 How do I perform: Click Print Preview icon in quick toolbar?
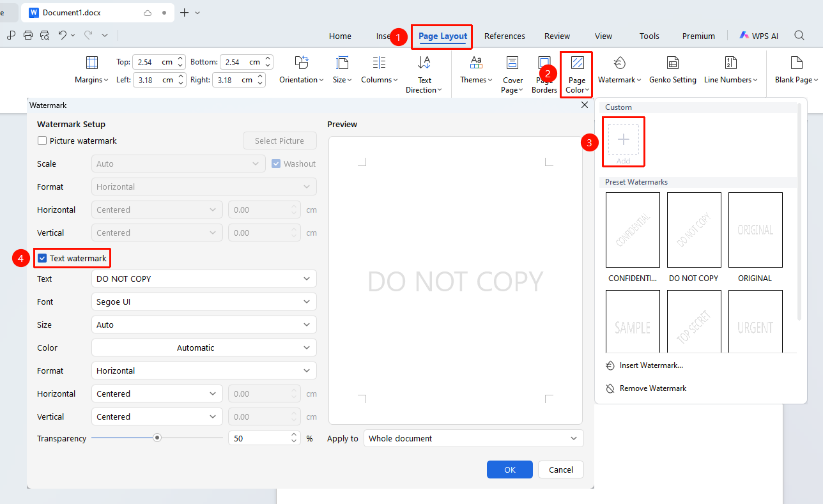click(x=45, y=35)
